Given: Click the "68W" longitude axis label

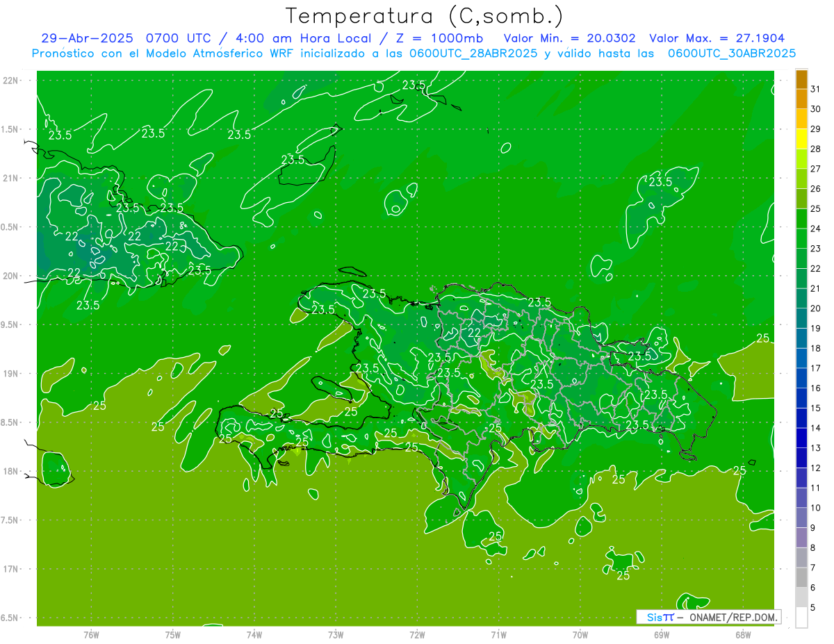Looking at the screenshot, I should (743, 635).
